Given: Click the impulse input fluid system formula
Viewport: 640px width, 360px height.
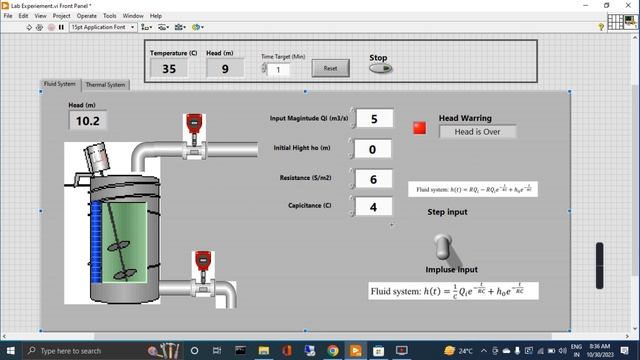Looking at the screenshot, I should point(453,291).
